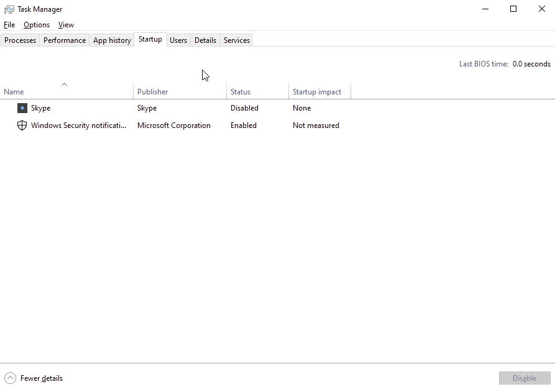
Task: Open the View menu
Action: click(66, 25)
